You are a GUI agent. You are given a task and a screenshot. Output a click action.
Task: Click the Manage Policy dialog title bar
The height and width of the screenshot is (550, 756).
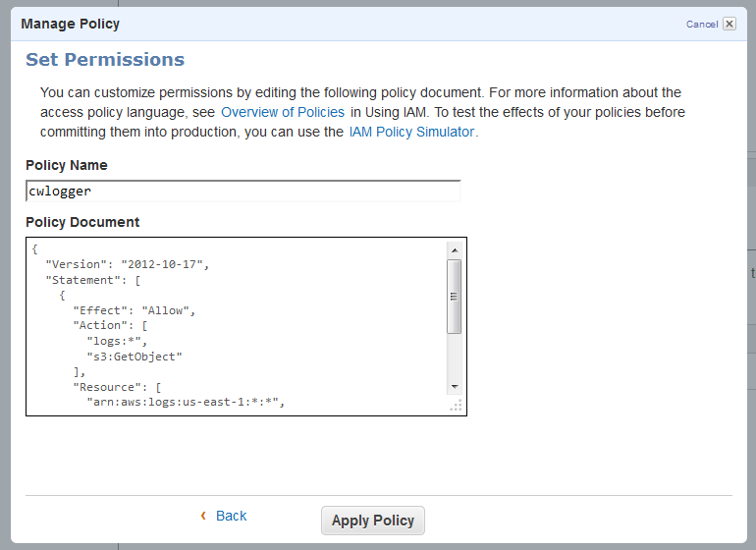[295, 24]
